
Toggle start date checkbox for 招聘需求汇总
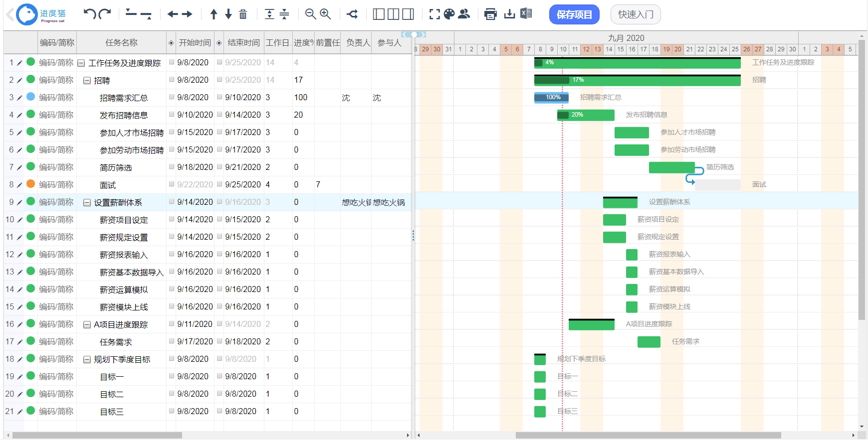point(172,97)
